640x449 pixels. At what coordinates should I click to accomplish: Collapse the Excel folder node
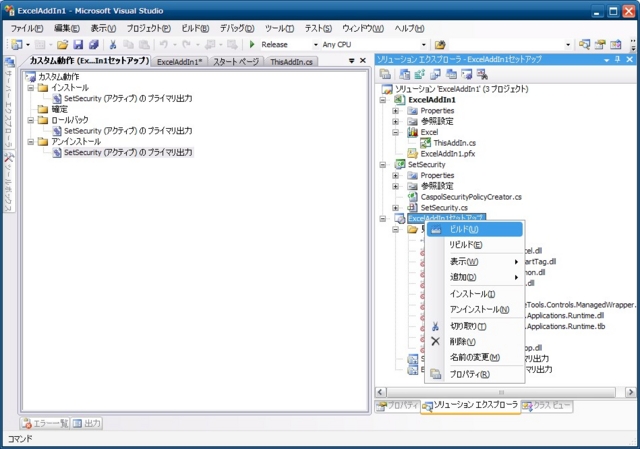pyautogui.click(x=395, y=132)
